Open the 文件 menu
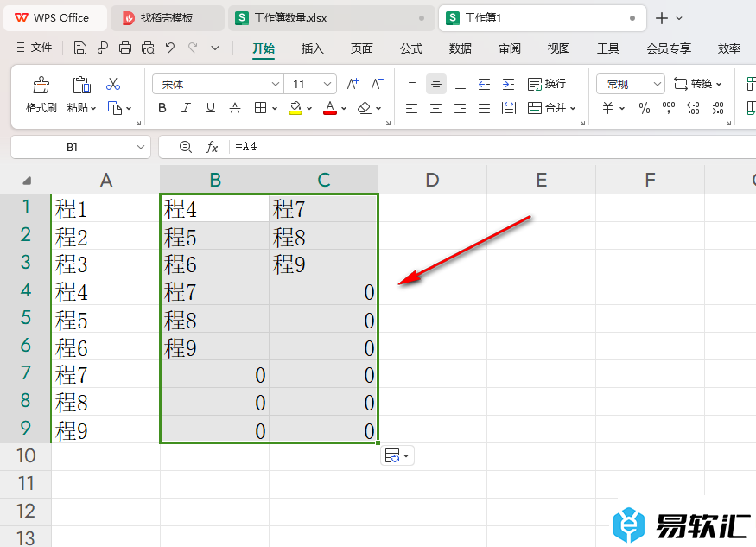 35,48
